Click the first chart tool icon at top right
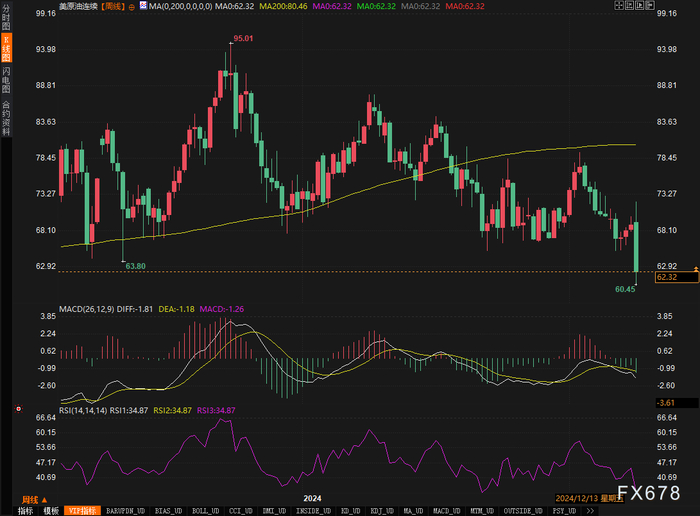The height and width of the screenshot is (516, 700). [x=619, y=5]
